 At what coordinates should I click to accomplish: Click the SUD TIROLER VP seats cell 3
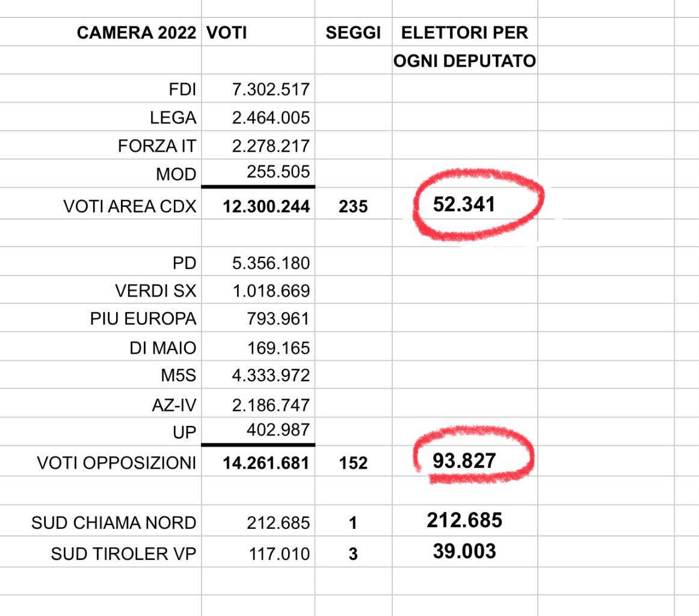click(354, 552)
